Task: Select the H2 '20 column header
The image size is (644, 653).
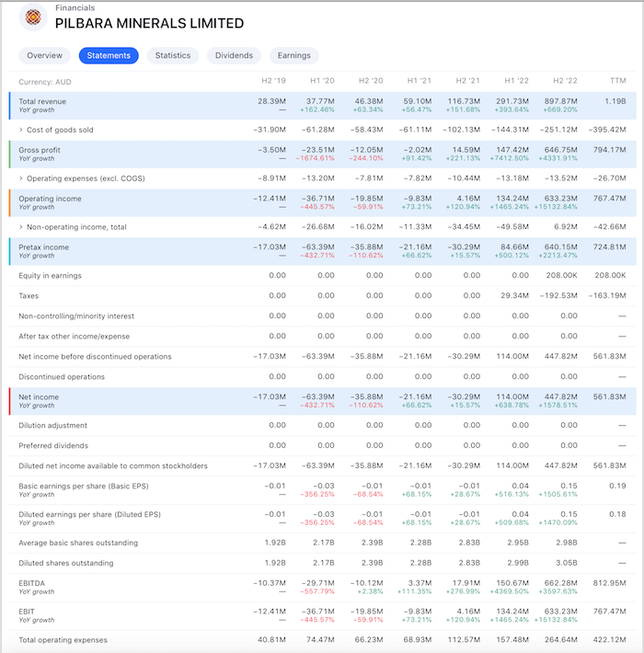Action: pyautogui.click(x=371, y=81)
